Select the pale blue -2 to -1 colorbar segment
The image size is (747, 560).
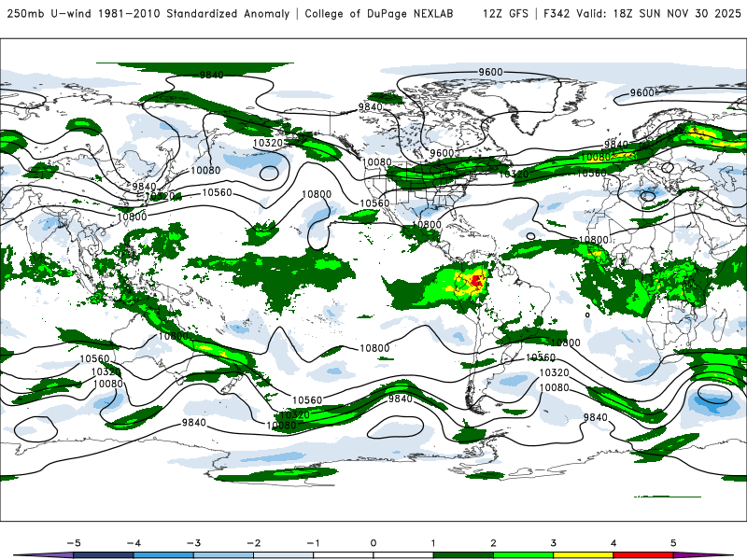(284, 555)
